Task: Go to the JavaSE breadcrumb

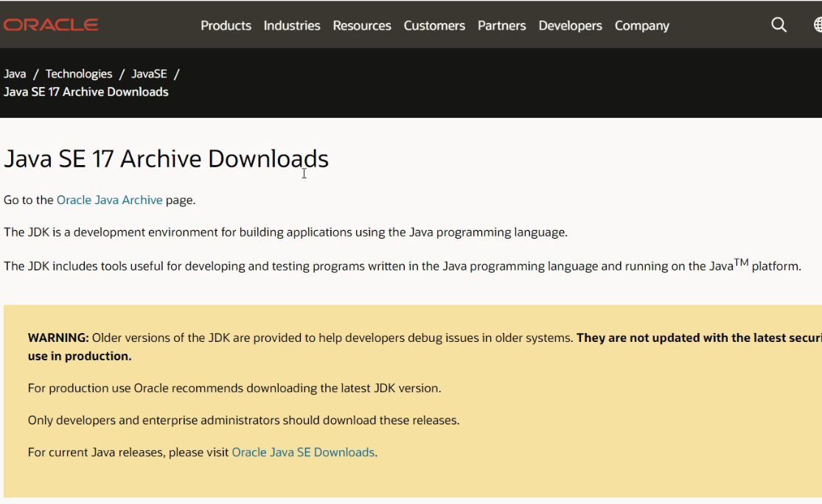Action: point(149,74)
